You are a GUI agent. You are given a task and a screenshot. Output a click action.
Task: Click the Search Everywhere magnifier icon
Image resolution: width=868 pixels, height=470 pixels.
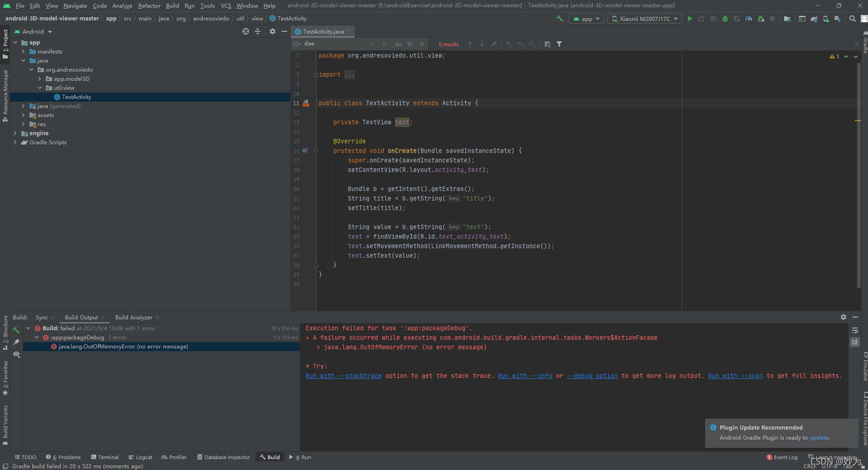(853, 19)
